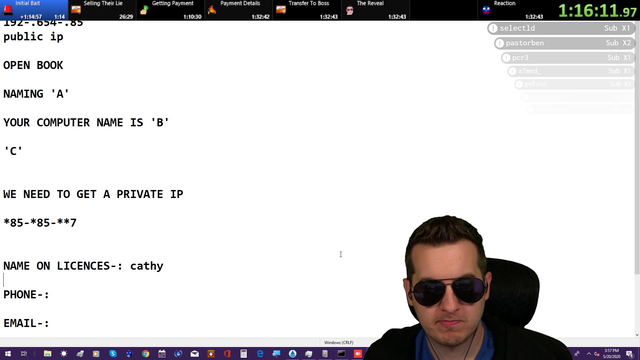This screenshot has height=360, width=640.
Task: Click the Payment Details flame icon
Action: point(212,10)
